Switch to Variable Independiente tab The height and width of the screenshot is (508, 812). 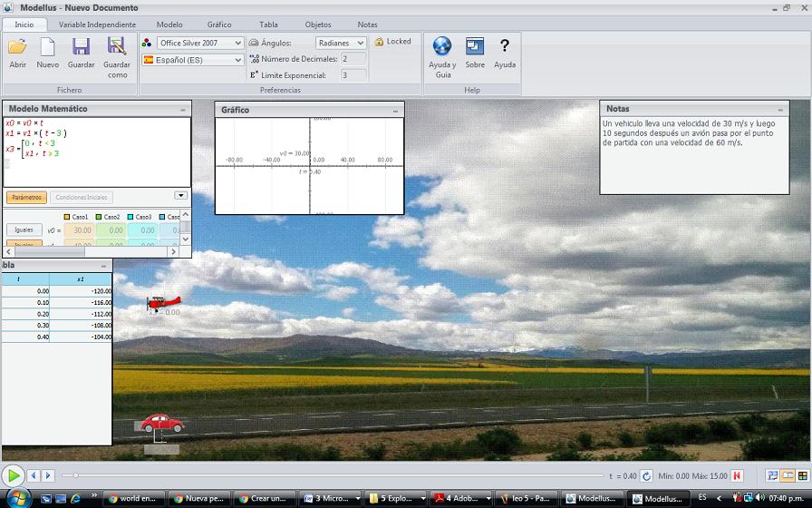pos(97,24)
